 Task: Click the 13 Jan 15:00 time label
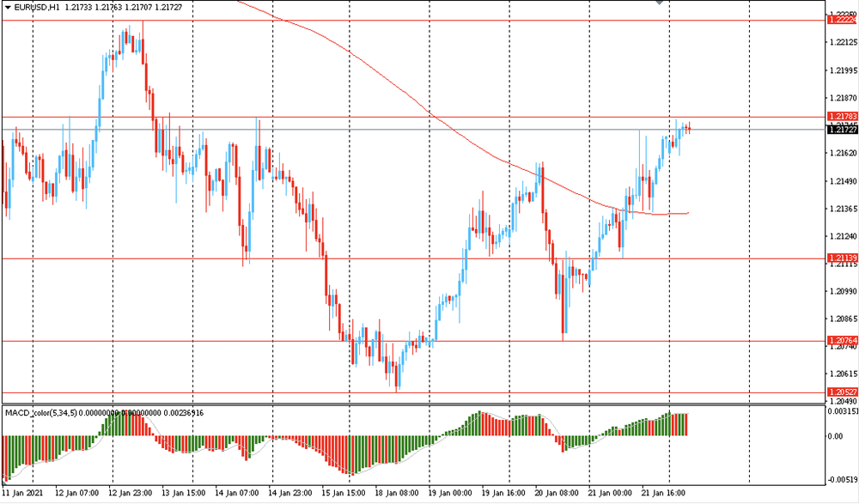coord(184,493)
